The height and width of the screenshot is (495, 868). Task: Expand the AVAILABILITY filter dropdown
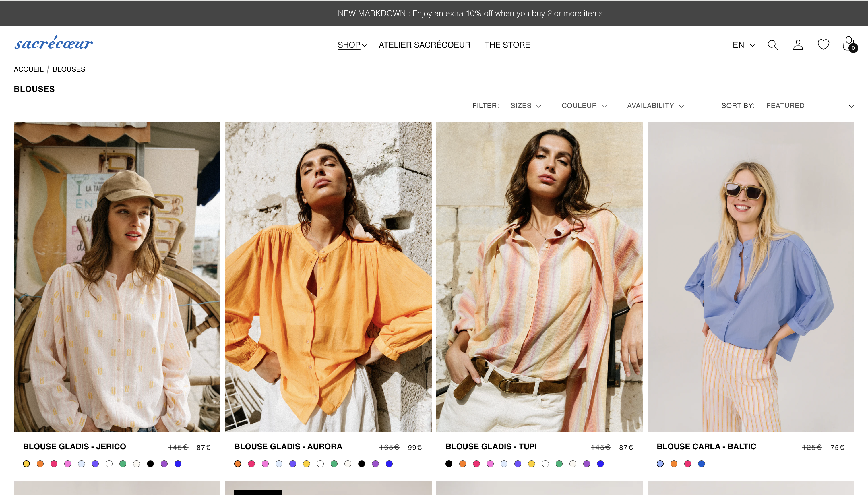click(655, 106)
